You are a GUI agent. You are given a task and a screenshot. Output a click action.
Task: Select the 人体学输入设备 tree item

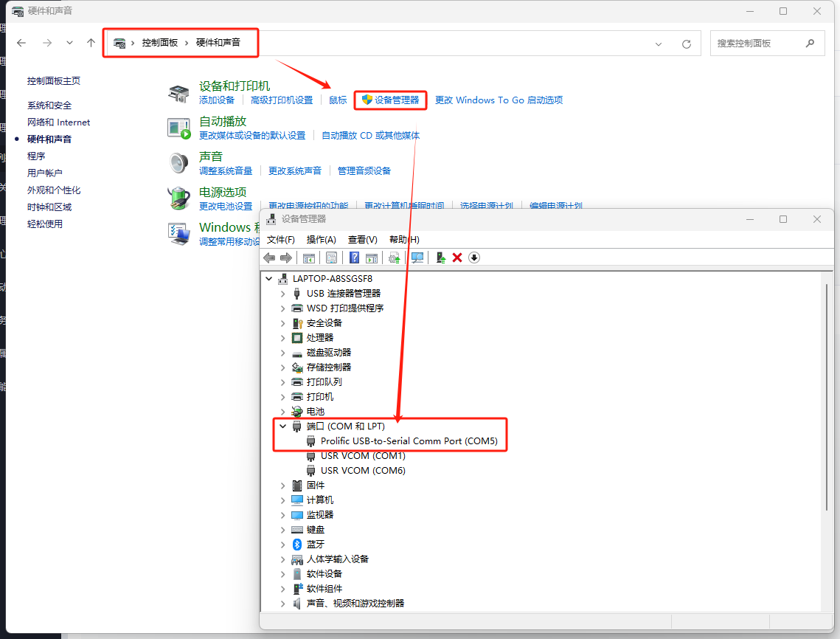338,559
